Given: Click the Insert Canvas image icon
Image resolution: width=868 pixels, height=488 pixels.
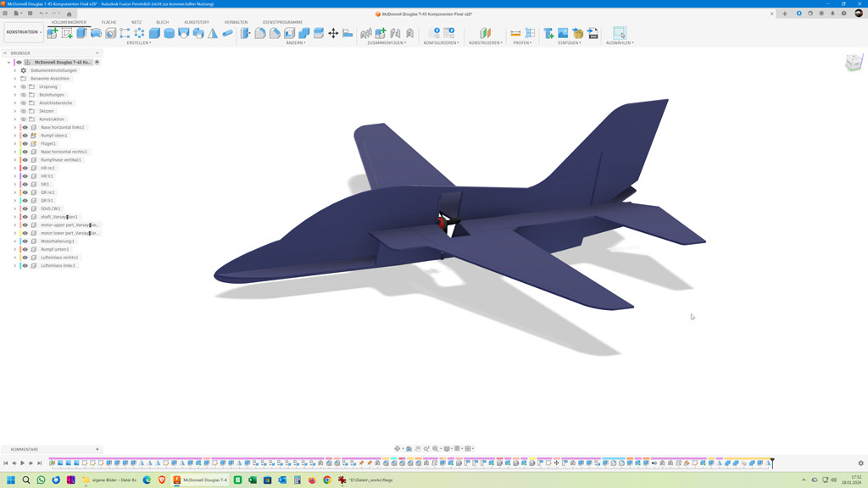Looking at the screenshot, I should click(563, 33).
